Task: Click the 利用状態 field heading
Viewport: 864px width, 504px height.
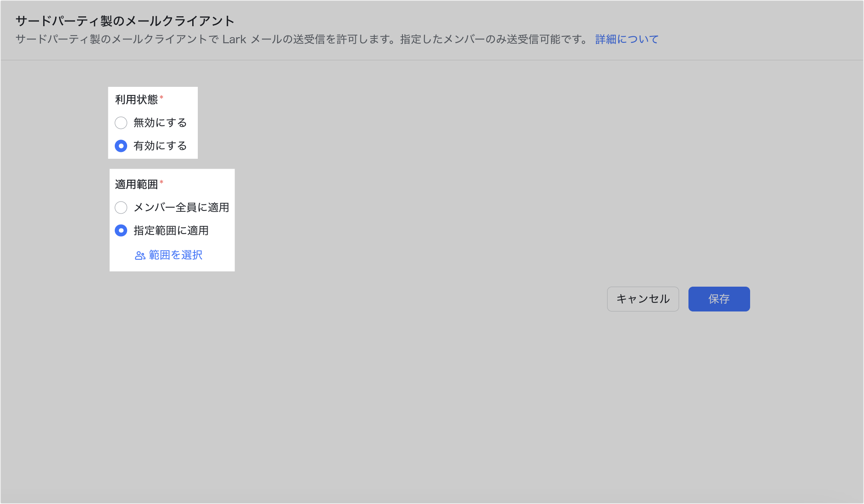Action: [136, 100]
